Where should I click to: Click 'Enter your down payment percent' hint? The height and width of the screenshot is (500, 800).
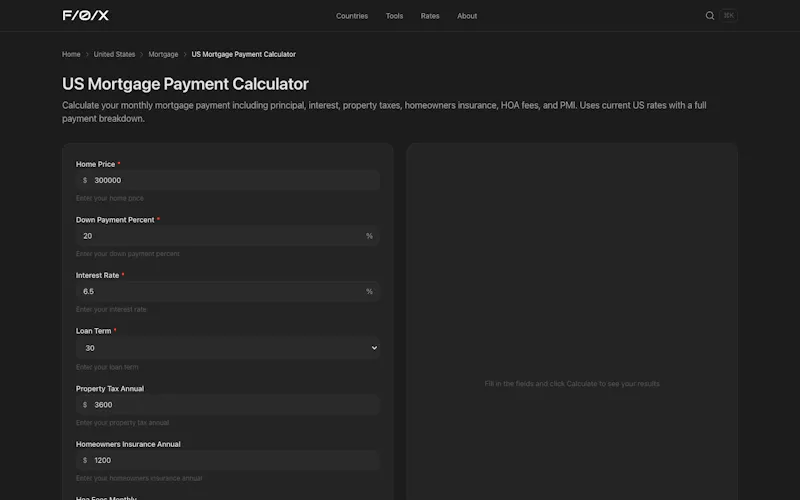128,254
